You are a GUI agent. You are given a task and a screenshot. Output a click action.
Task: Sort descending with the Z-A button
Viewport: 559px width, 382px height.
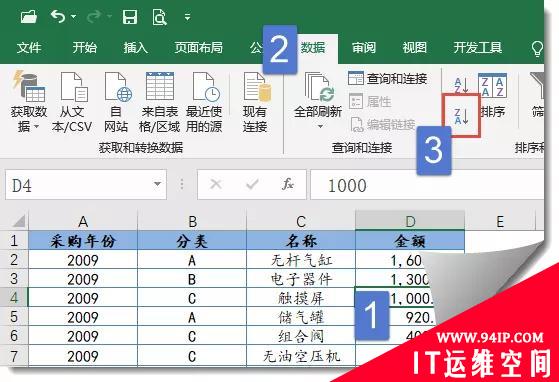tap(461, 116)
